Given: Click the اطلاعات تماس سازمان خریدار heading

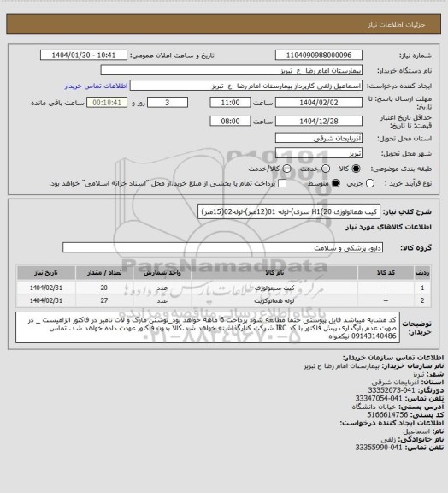Looking at the screenshot, I should [x=393, y=358].
